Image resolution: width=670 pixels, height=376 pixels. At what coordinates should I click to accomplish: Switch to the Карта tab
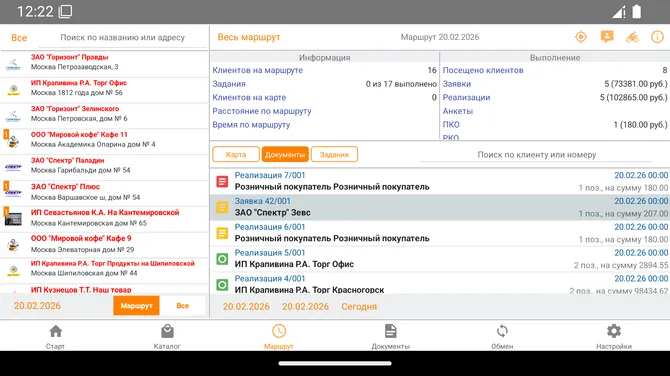coord(236,154)
